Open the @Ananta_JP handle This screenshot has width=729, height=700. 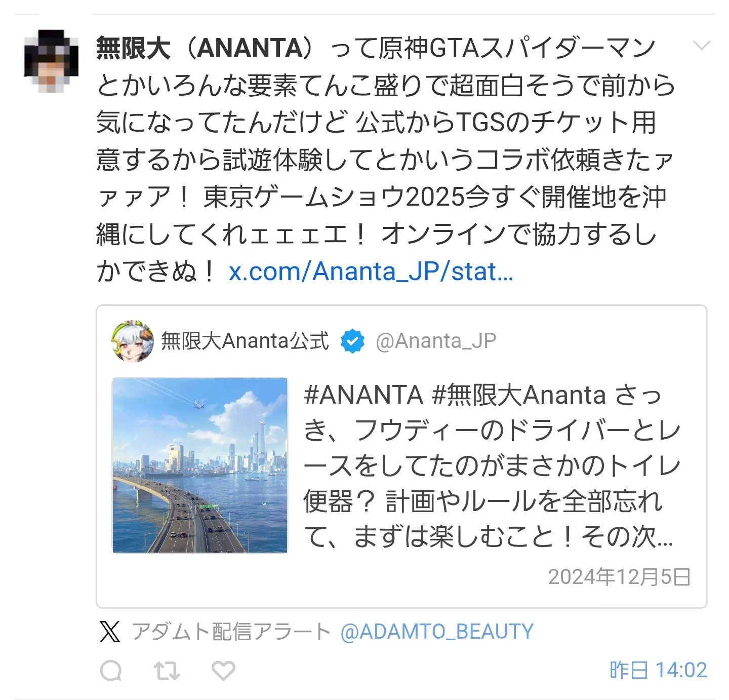coord(436,341)
